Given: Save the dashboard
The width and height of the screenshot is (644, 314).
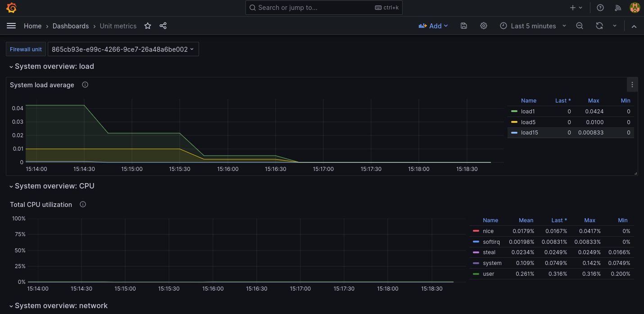Looking at the screenshot, I should click(463, 26).
